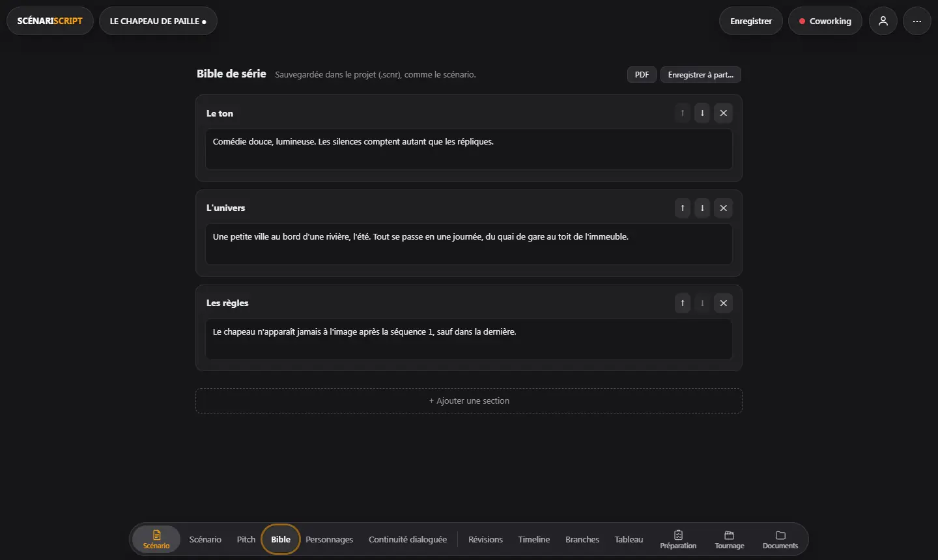Open the Continuité dialoguée tab
Viewport: 938px width, 560px height.
tap(408, 540)
